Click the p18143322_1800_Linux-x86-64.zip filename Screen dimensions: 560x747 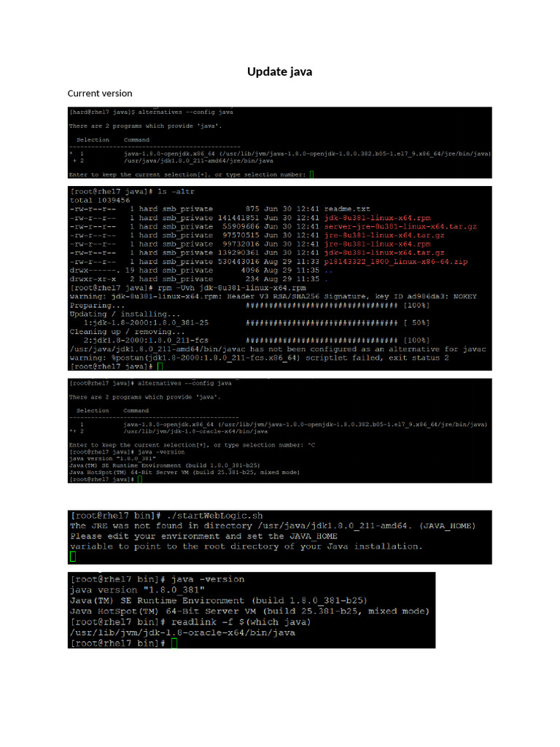coord(396,262)
